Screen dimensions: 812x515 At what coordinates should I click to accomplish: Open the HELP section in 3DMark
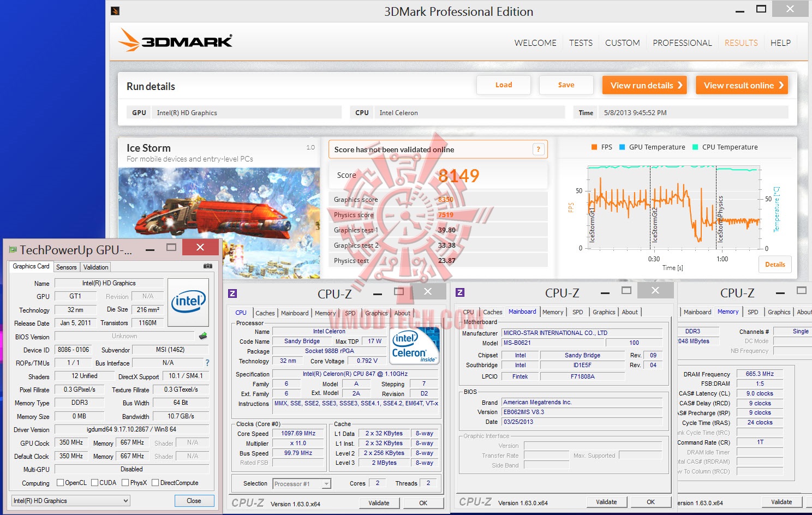click(x=780, y=43)
